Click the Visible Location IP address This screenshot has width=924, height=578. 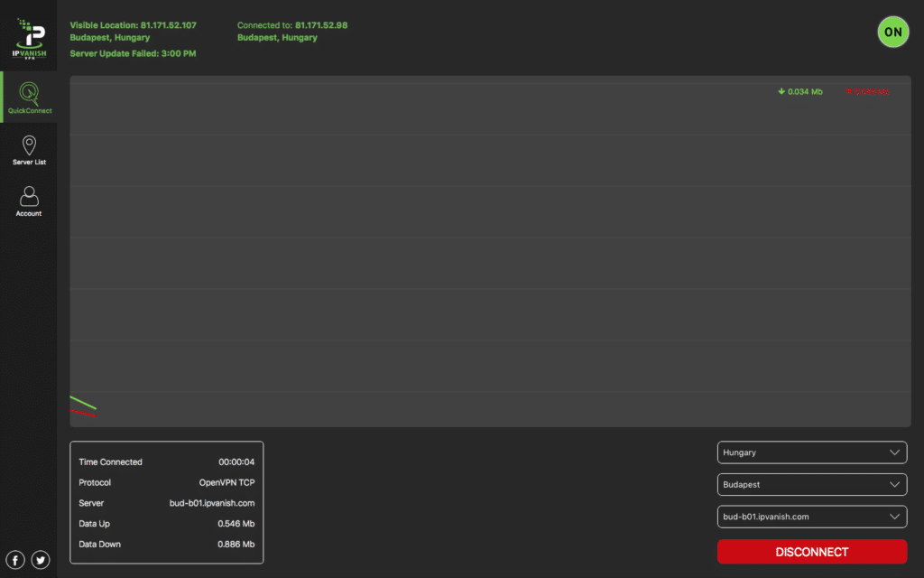[168, 25]
